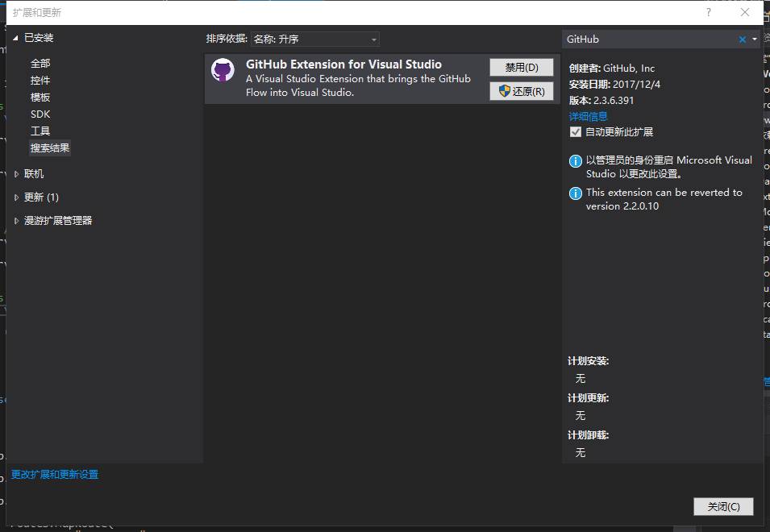Collapse the 已安装 tree node
Viewport: 770px width, 532px height.
click(15, 38)
